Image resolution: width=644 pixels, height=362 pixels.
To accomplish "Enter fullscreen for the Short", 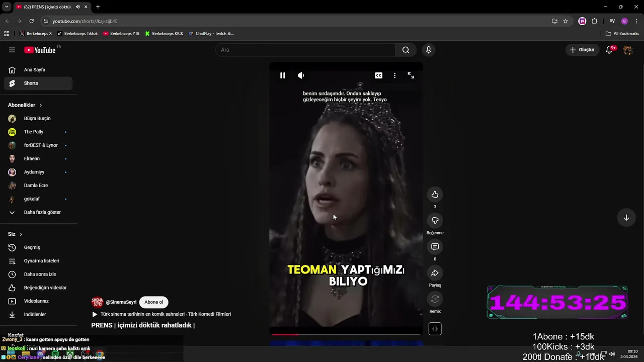I will (x=411, y=75).
